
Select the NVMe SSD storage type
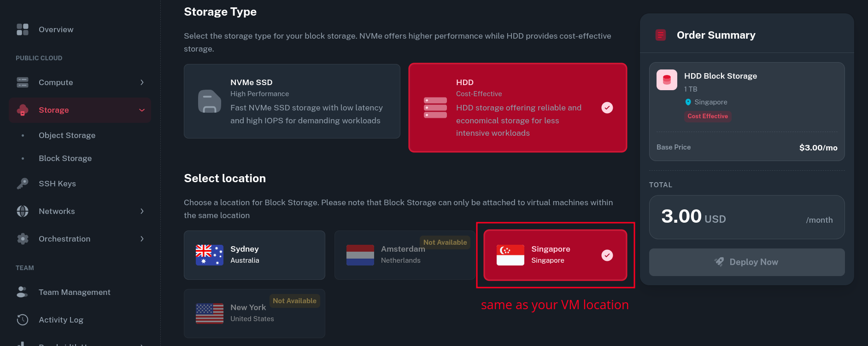(x=292, y=101)
